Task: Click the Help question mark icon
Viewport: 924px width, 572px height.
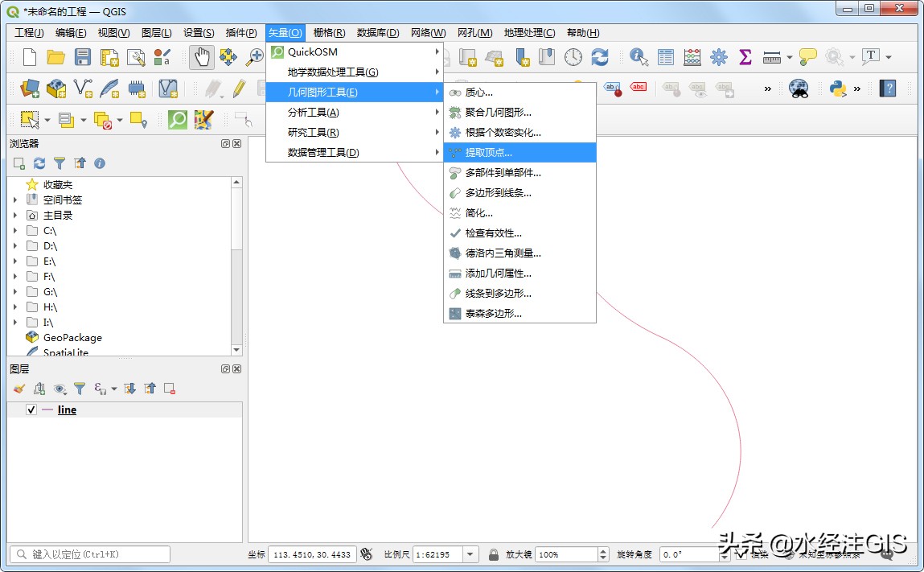Action: coord(888,88)
